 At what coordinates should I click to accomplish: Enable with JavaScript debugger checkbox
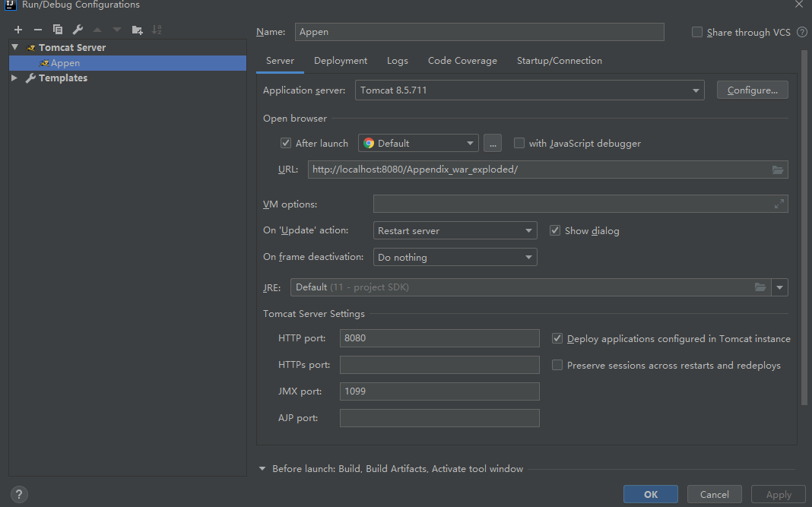click(519, 143)
